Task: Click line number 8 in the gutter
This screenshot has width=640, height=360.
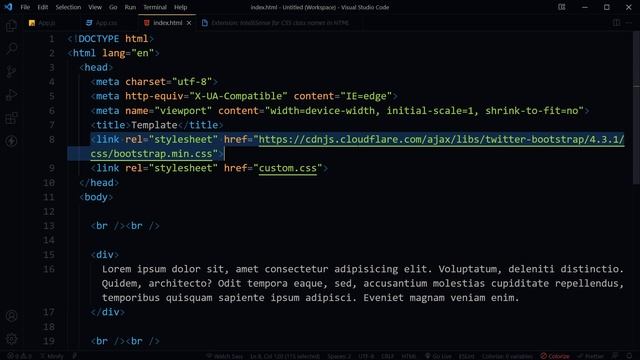Action: [51, 140]
